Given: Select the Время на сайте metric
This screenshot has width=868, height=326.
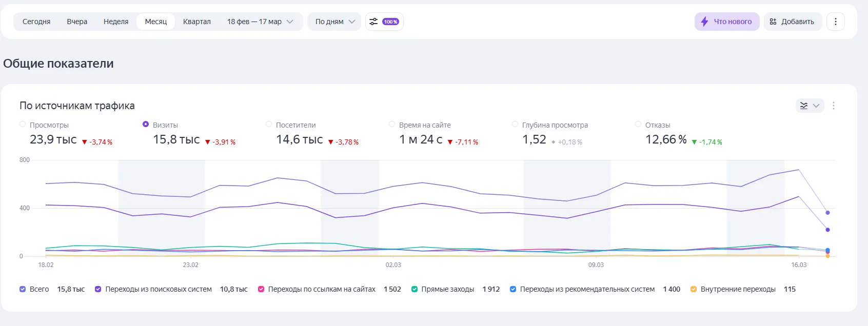Looking at the screenshot, I should pos(392,124).
